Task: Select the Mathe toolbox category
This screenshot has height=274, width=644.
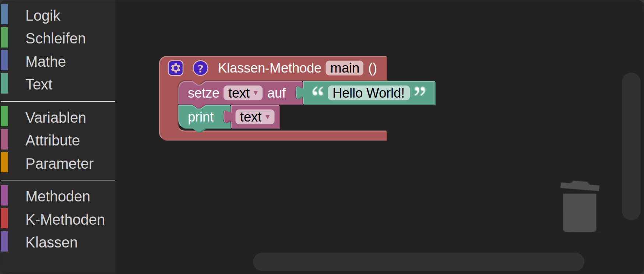Action: click(x=46, y=62)
